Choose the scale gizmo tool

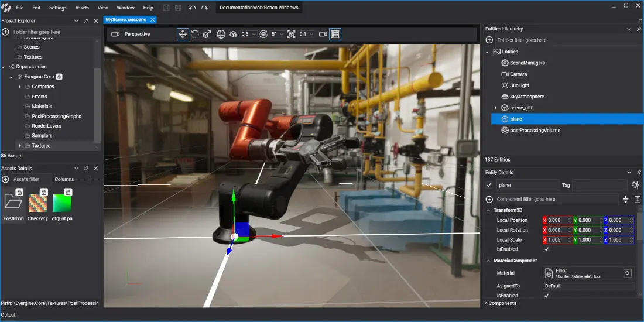207,35
